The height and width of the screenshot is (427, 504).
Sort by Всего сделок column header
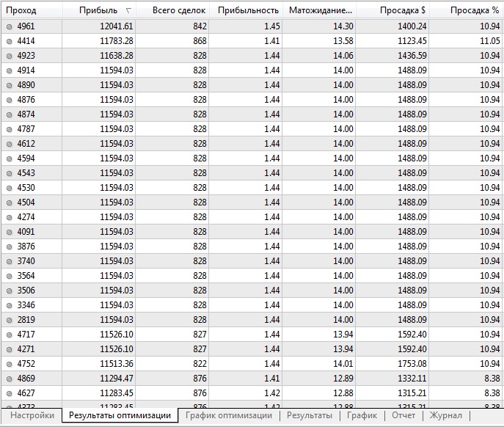tap(172, 10)
